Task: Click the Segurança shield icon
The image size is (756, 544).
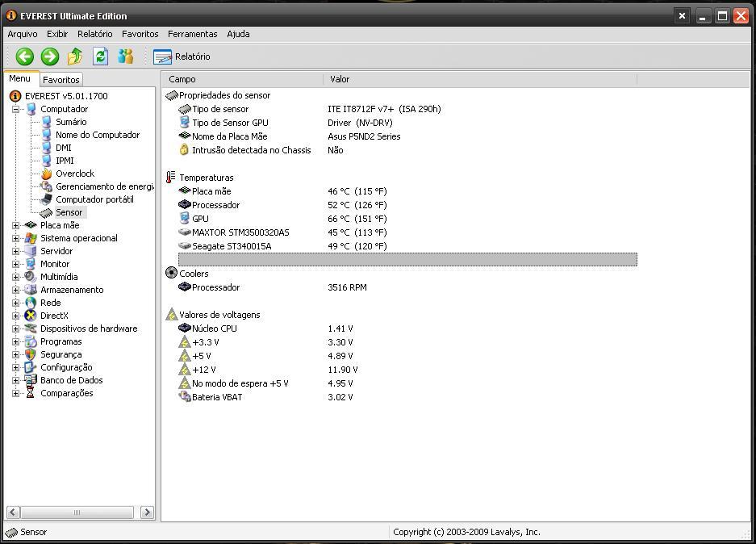Action: (x=31, y=354)
